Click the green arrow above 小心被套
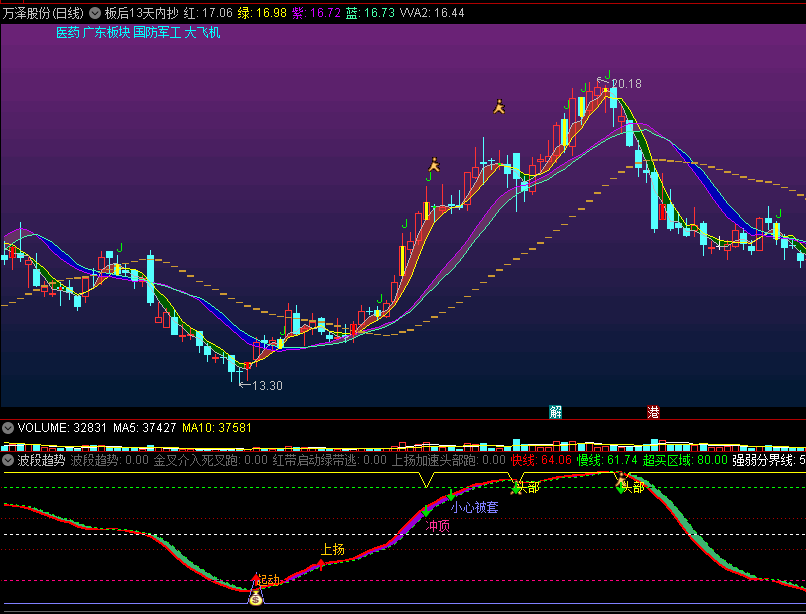Image resolution: width=806 pixels, height=614 pixels. click(451, 495)
